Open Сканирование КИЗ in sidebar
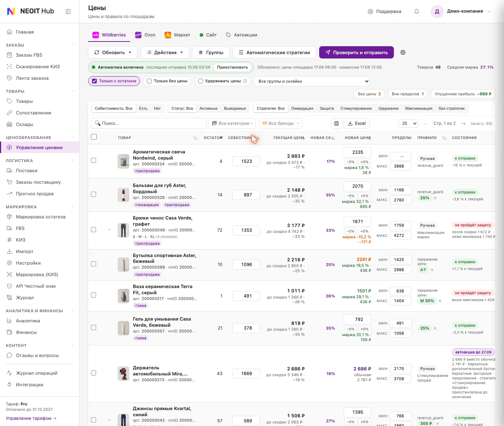This screenshot has height=426, width=504. (38, 67)
